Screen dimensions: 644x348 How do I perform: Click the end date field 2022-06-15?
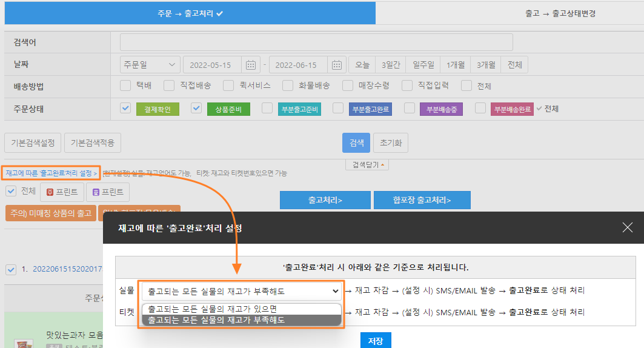pyautogui.click(x=298, y=65)
